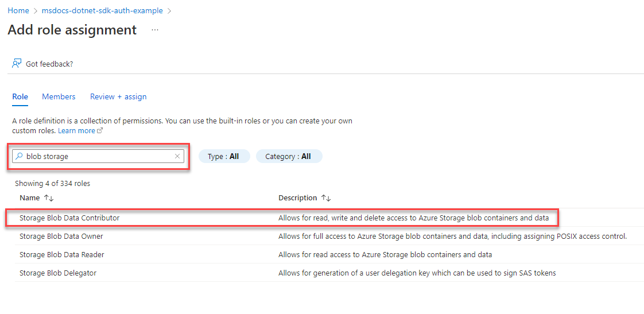Open the Type : All filter

(224, 157)
